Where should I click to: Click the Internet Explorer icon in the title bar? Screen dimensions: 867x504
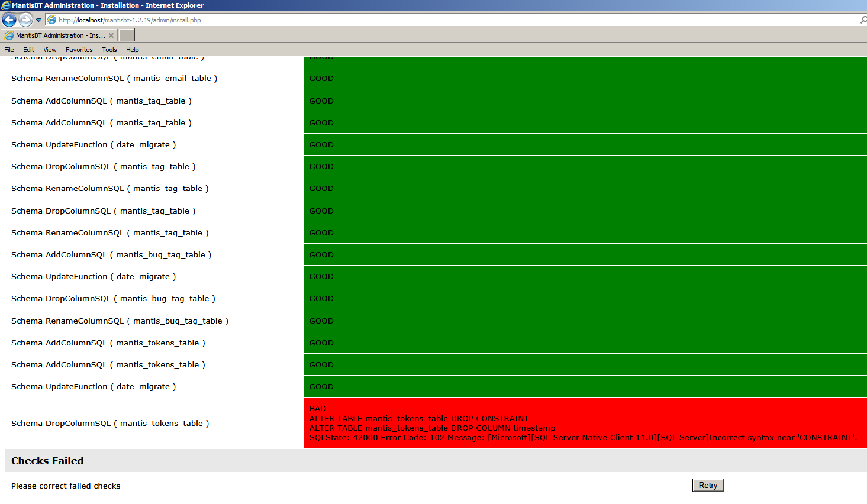point(6,5)
